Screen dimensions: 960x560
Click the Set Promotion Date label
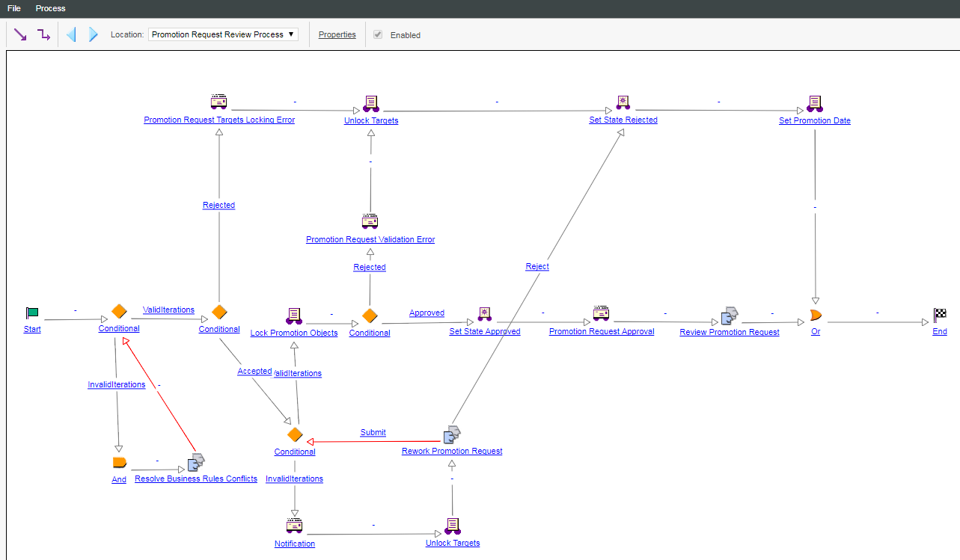click(x=815, y=120)
